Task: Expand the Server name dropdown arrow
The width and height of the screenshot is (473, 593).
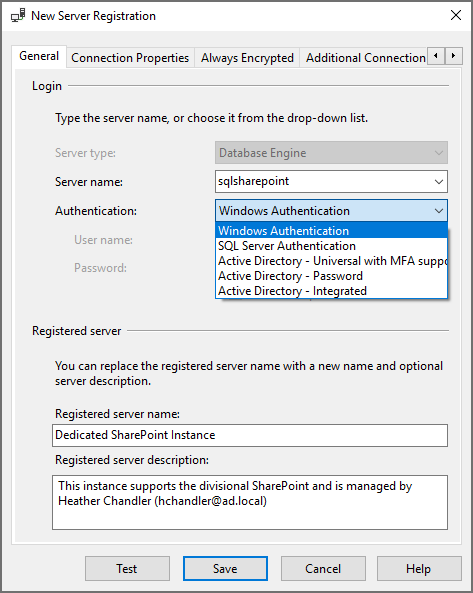Action: pyautogui.click(x=439, y=182)
